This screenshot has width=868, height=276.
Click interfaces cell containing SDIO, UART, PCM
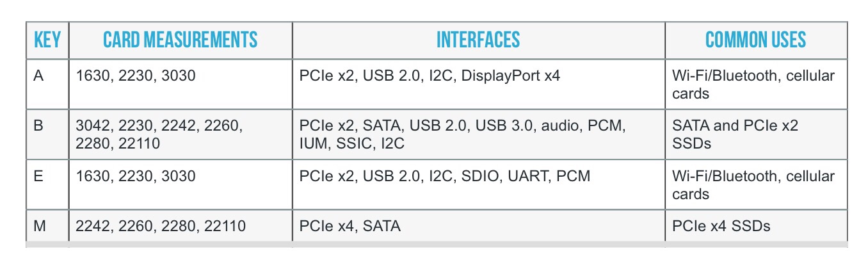tap(479, 184)
